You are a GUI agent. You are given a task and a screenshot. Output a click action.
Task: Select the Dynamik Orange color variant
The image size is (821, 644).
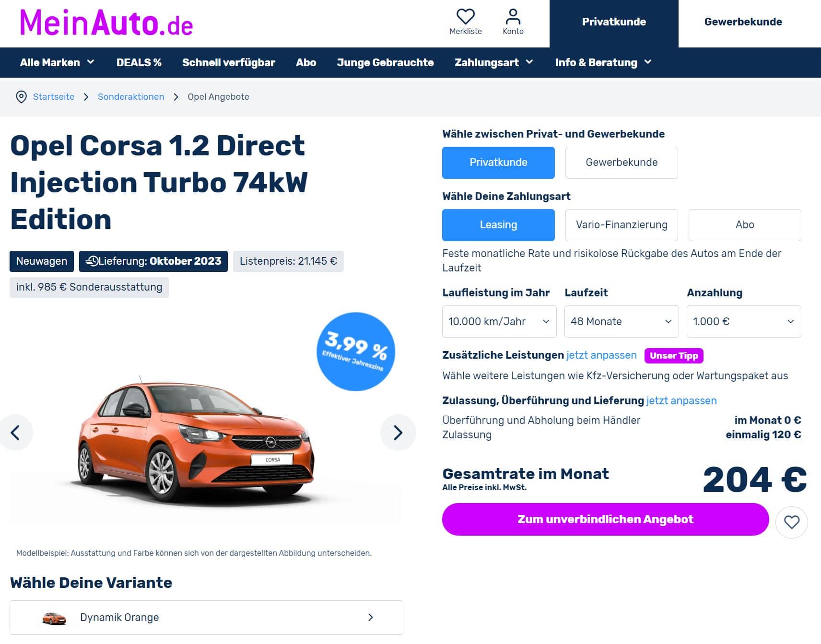206,618
